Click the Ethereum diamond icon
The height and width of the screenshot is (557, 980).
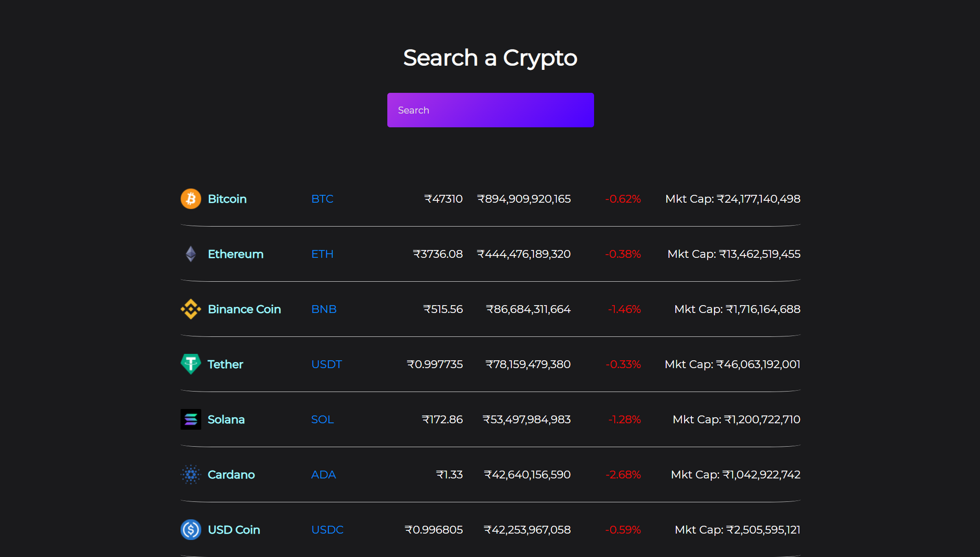(x=191, y=254)
